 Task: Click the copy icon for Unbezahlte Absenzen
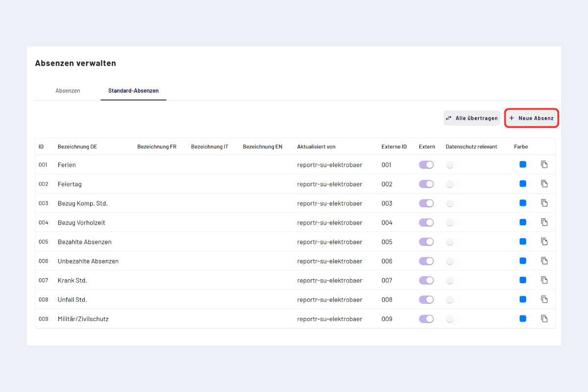coord(544,261)
